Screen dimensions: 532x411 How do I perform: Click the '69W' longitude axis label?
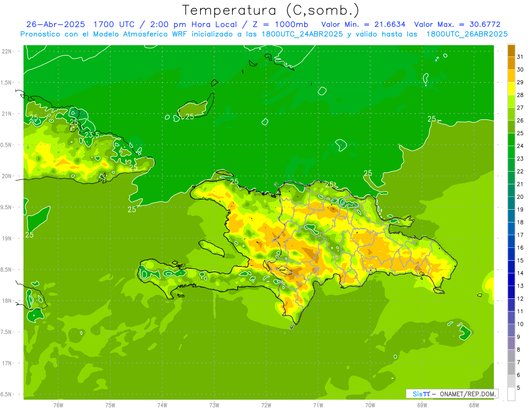coord(422,405)
